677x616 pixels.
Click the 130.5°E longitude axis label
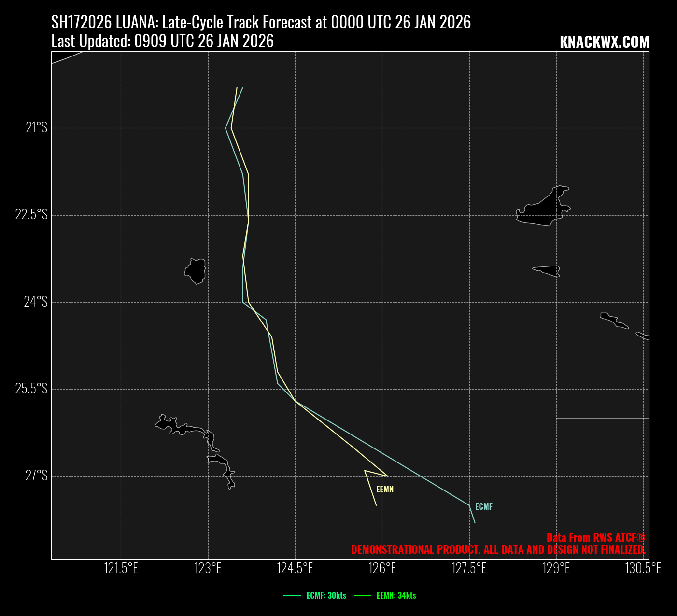tap(643, 568)
